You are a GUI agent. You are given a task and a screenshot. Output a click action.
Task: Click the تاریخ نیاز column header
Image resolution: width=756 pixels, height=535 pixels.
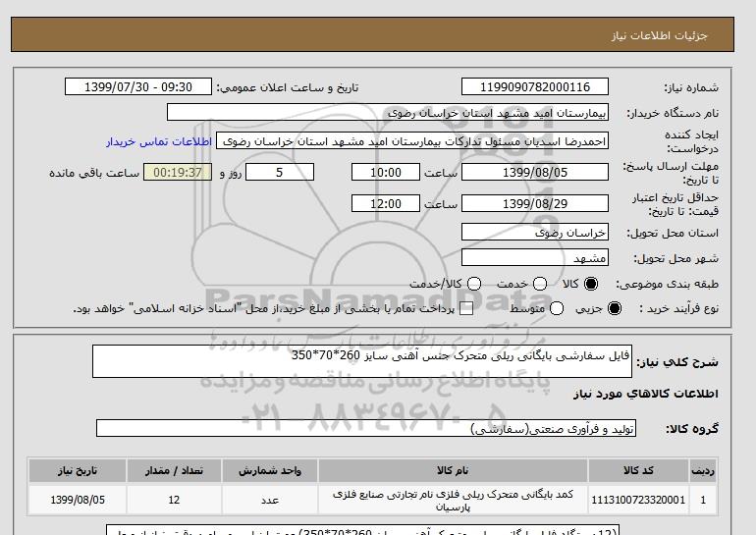tap(78, 470)
